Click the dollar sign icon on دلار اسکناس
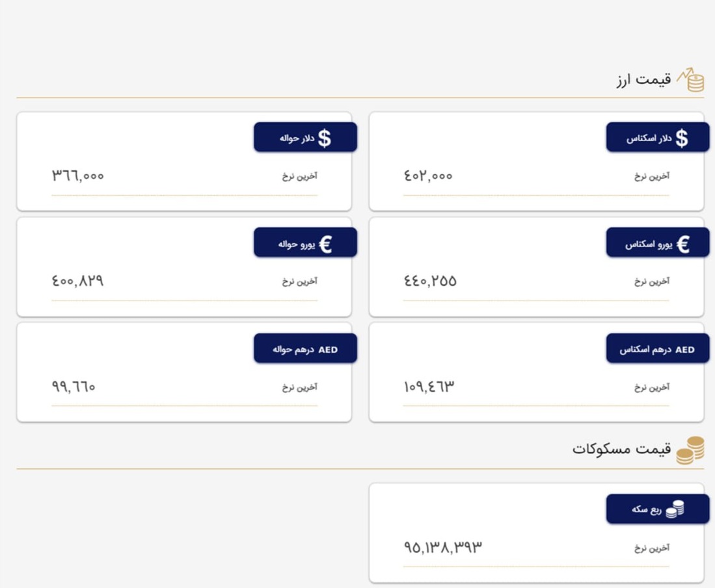 pos(681,138)
